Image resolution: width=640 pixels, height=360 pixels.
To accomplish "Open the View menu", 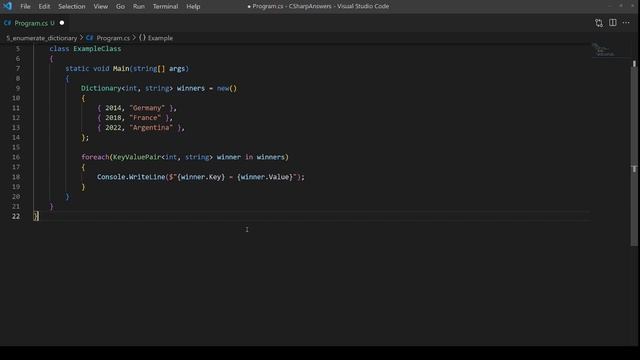I will pyautogui.click(x=100, y=6).
